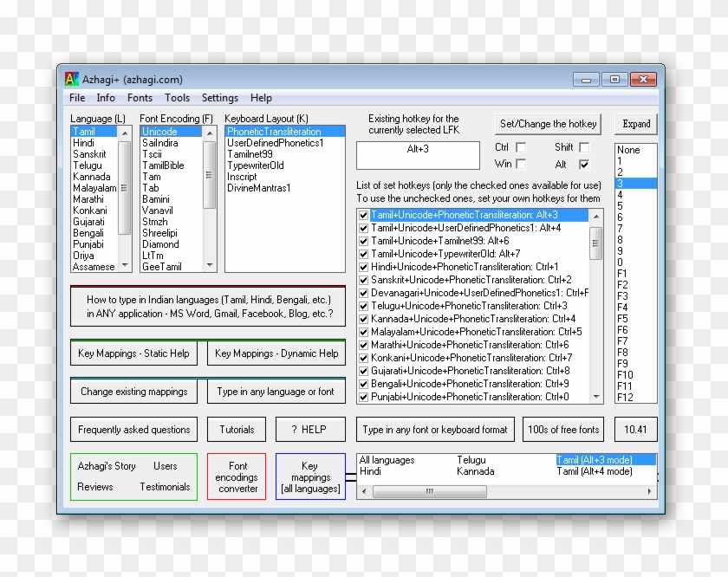Image resolution: width=728 pixels, height=577 pixels.
Task: Choose Tscii in Font Encoding list
Action: tap(152, 154)
